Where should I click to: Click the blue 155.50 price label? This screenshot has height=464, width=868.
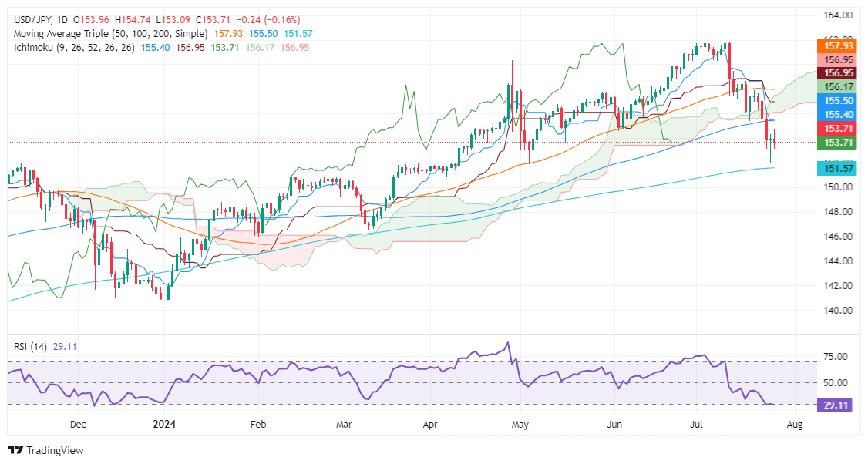pos(836,101)
